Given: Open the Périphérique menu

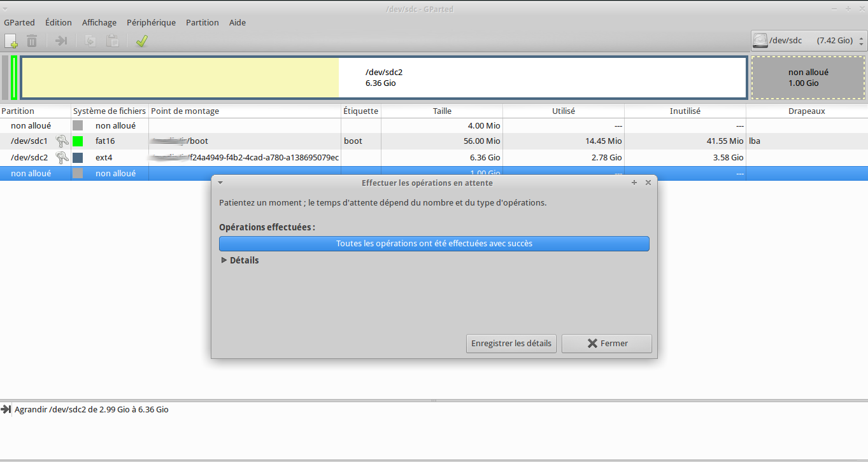Looking at the screenshot, I should (151, 22).
